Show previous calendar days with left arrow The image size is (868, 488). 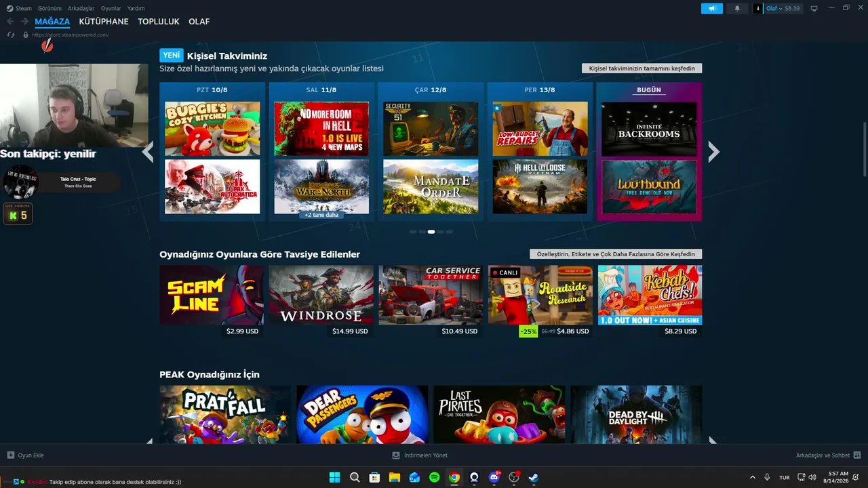click(148, 152)
